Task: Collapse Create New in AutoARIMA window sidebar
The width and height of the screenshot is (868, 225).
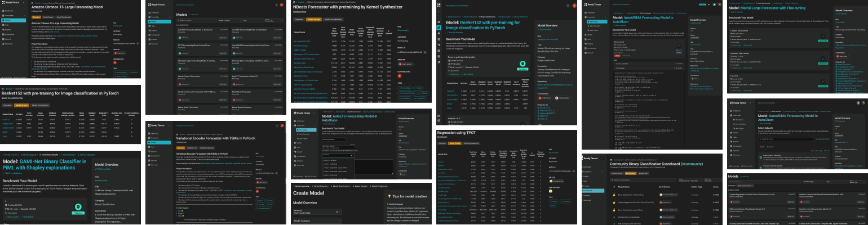Action: (605, 17)
